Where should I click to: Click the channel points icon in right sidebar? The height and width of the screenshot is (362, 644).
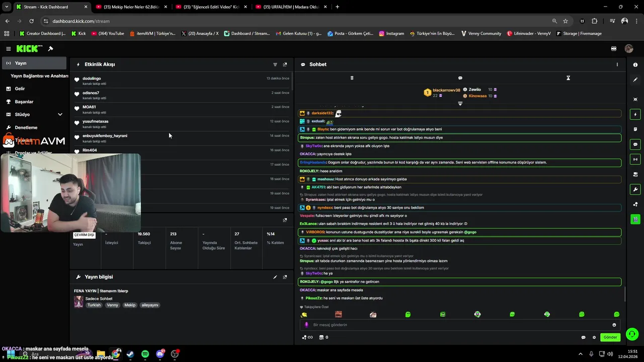click(635, 204)
